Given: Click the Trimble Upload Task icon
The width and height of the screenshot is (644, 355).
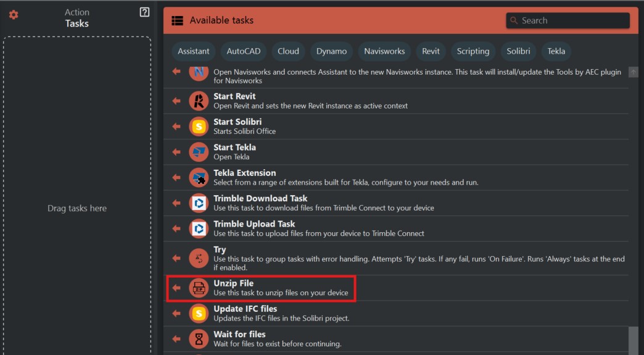Looking at the screenshot, I should tap(199, 228).
